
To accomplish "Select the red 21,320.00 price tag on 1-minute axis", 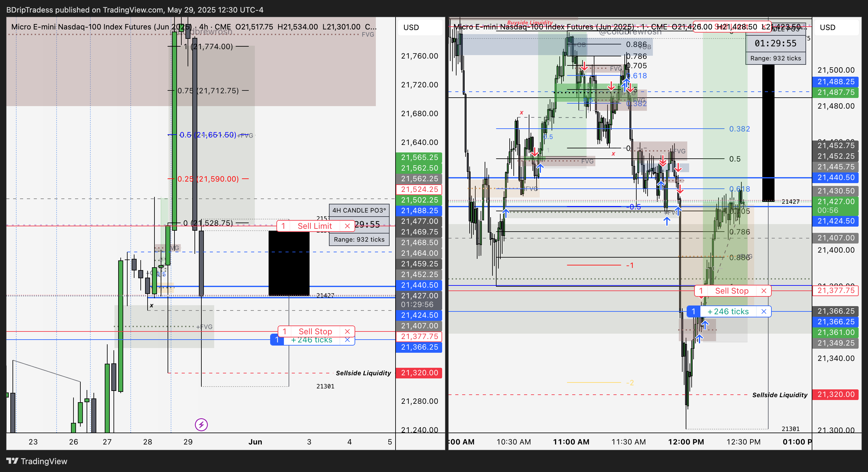I will [x=836, y=394].
